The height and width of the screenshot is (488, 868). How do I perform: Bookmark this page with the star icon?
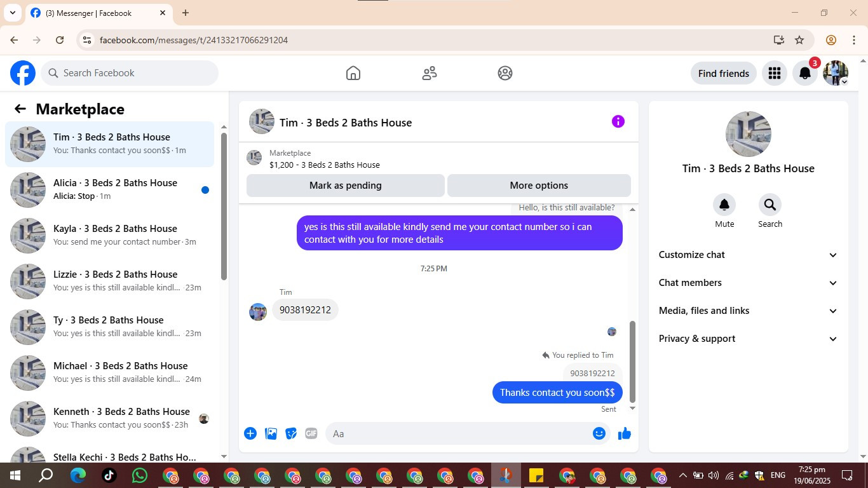tap(799, 40)
